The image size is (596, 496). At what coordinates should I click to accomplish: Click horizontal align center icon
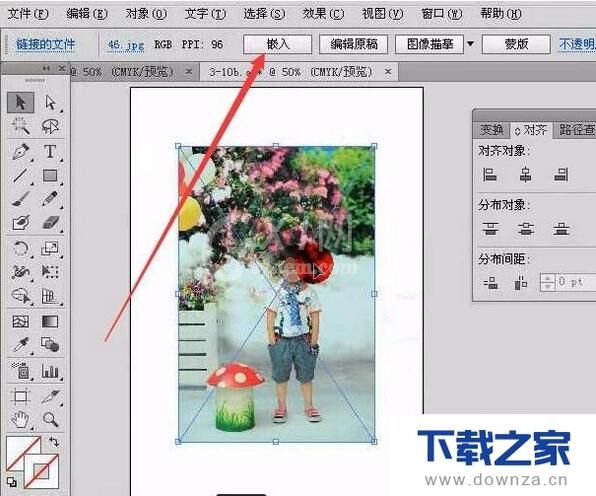(x=525, y=175)
